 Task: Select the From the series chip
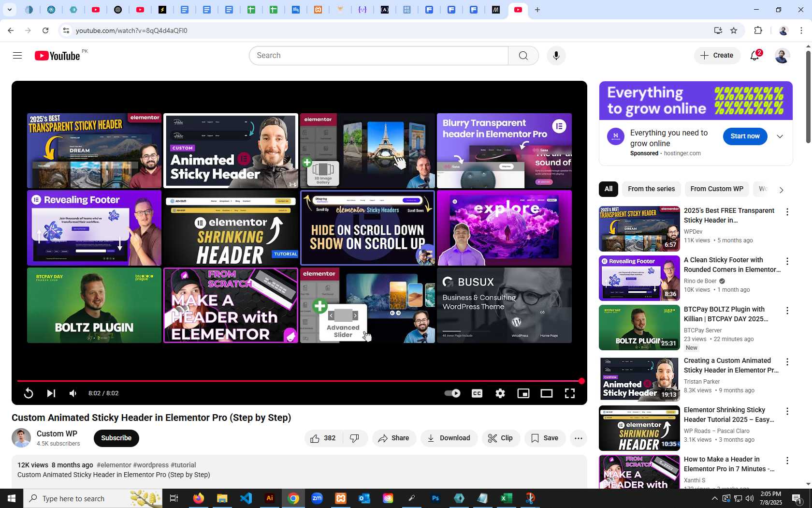pos(651,189)
